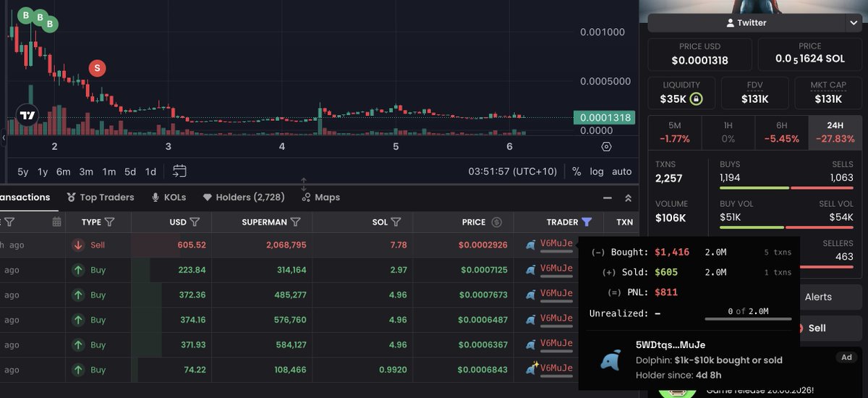868x398 pixels.
Task: Switch to the Maps tab
Action: coord(320,197)
